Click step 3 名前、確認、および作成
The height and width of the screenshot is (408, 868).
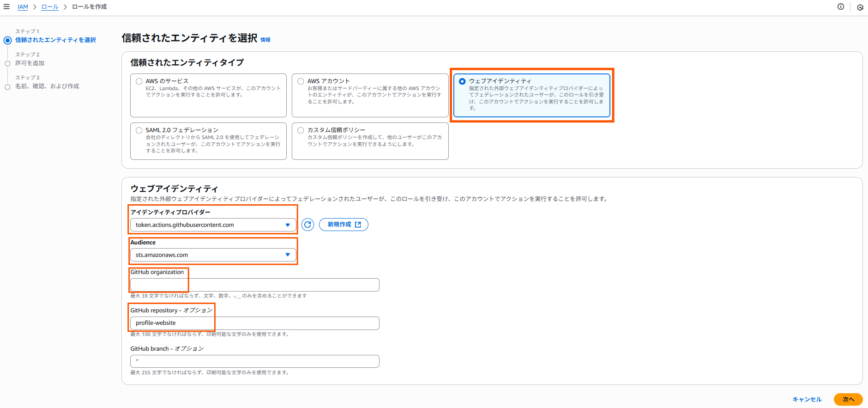tap(47, 86)
